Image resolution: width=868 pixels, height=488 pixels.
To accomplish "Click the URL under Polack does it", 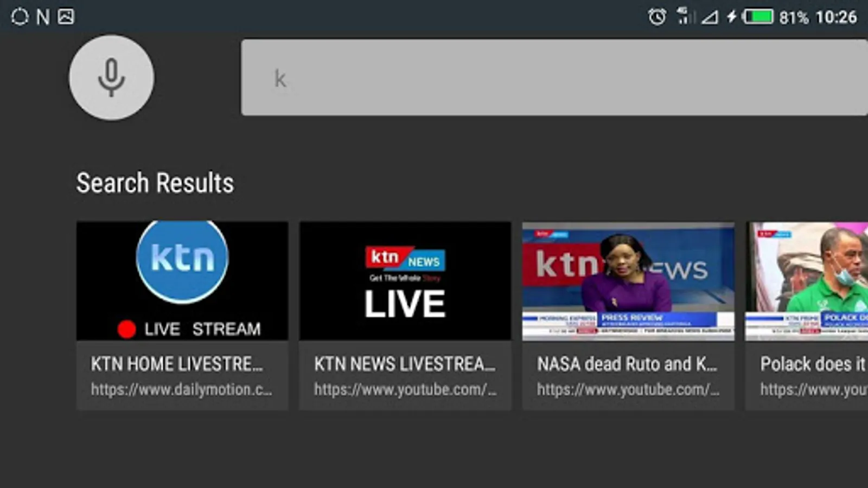I will [x=814, y=389].
